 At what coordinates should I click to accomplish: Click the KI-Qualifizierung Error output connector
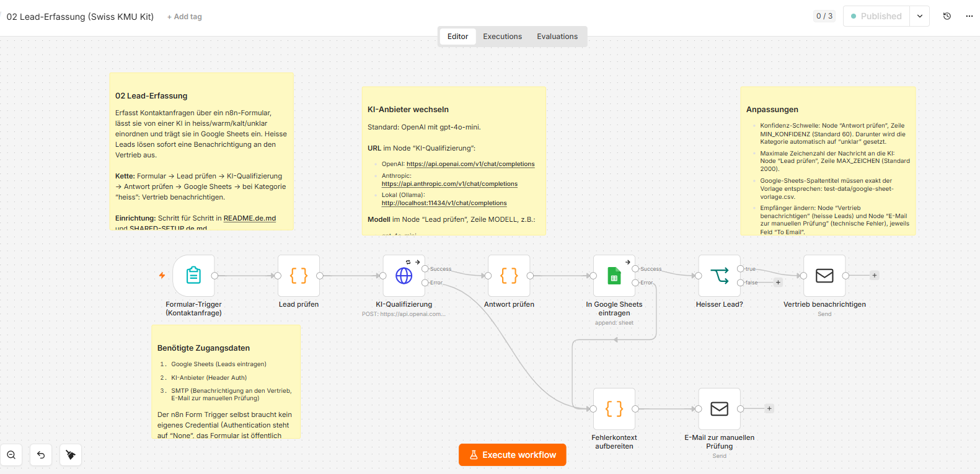point(425,283)
